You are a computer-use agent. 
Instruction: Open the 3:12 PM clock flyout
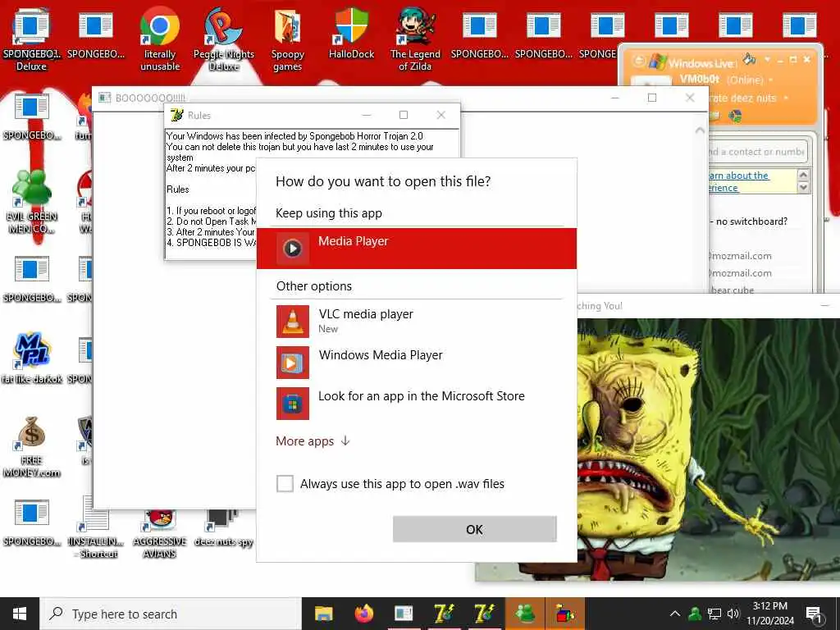point(769,614)
